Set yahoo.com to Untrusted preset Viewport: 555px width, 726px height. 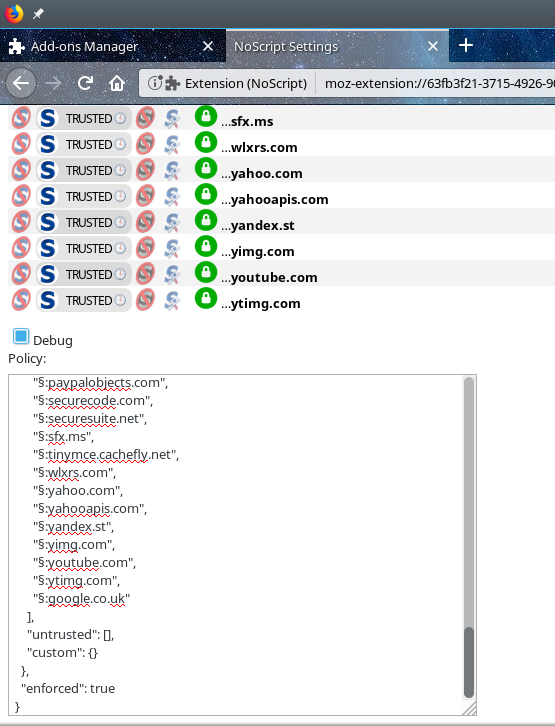pos(145,170)
